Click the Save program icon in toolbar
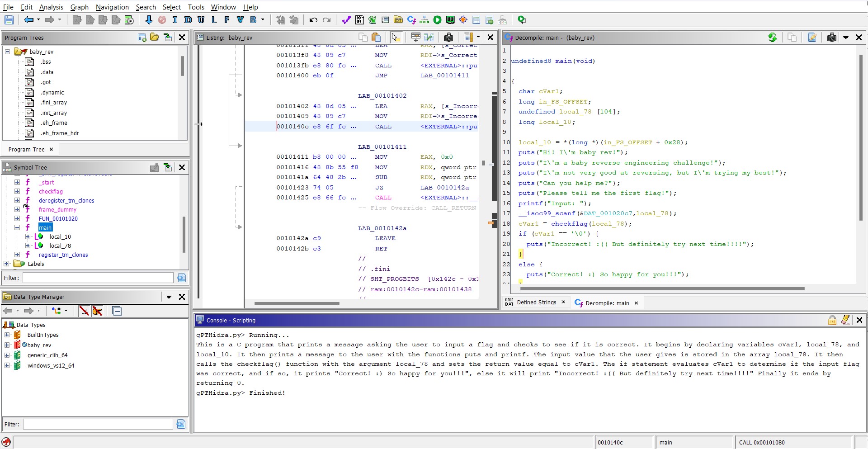The image size is (868, 449). coord(9,20)
